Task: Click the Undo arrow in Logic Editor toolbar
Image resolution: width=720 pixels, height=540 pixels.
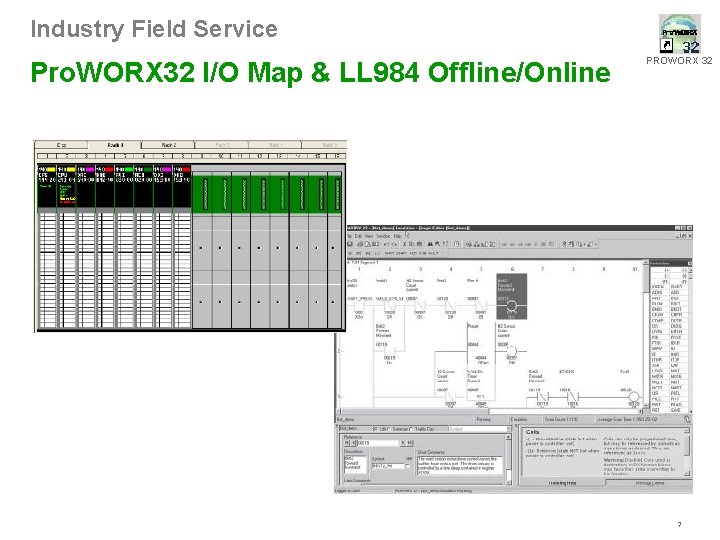Action: tap(387, 244)
